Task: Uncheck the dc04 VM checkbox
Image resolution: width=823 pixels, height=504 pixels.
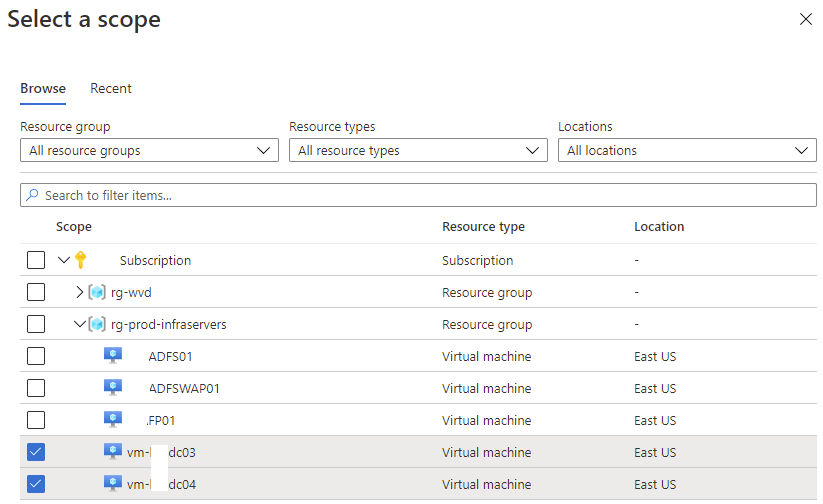Action: click(x=36, y=484)
